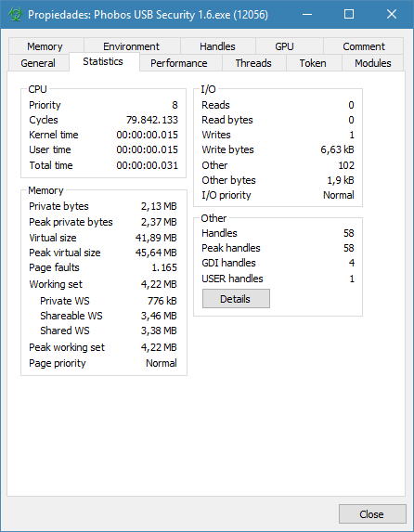Click the Peak handles value 58
The width and height of the screenshot is (414, 532).
[349, 248]
